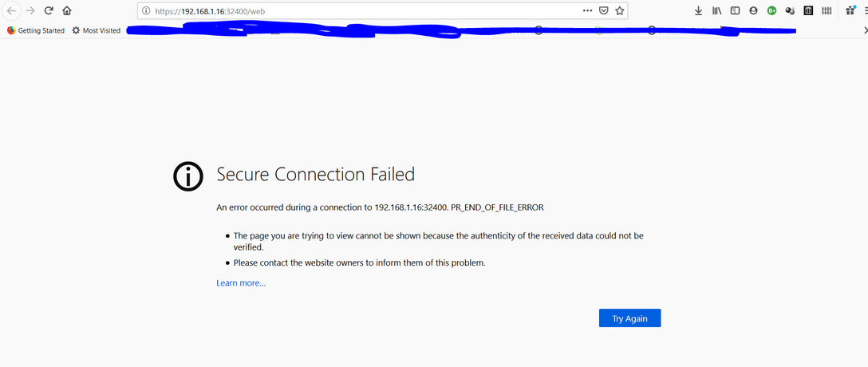Image resolution: width=868 pixels, height=367 pixels.
Task: Focus the address bar URL field
Action: [359, 11]
